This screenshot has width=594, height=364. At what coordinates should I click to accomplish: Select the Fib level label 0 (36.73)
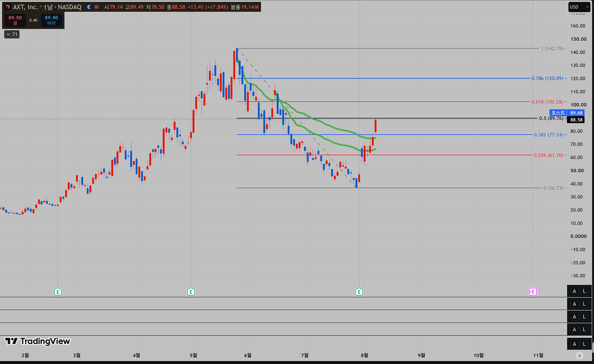(x=553, y=188)
